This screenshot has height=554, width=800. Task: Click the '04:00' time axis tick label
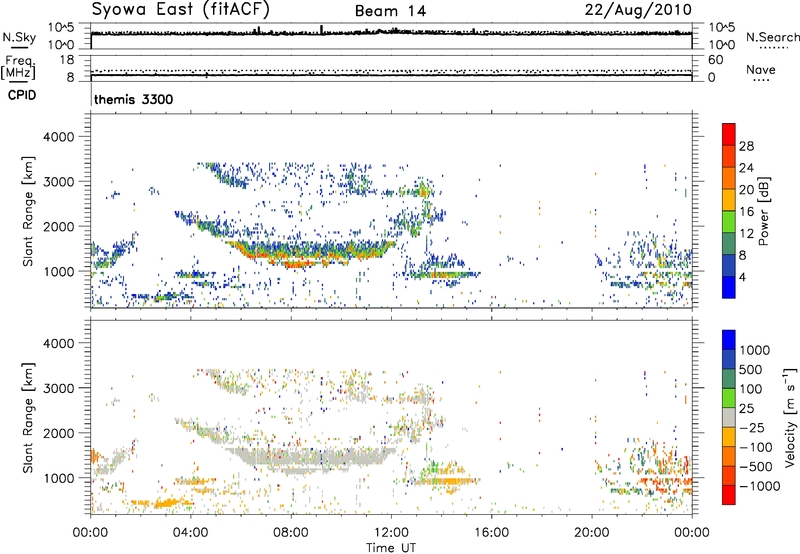coord(190,533)
